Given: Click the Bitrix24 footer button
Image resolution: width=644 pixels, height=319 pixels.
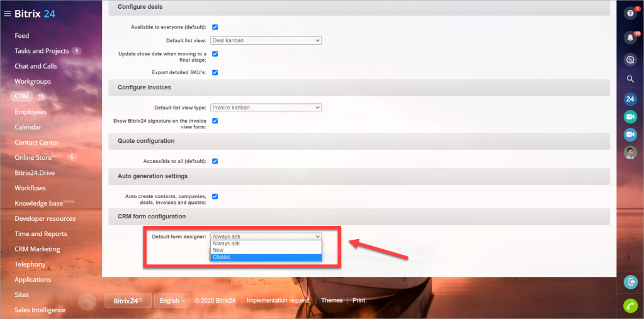Looking at the screenshot, I should point(128,301).
